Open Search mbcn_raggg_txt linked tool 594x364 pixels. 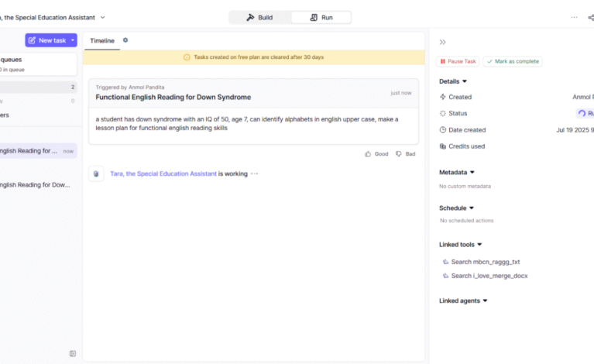(486, 262)
